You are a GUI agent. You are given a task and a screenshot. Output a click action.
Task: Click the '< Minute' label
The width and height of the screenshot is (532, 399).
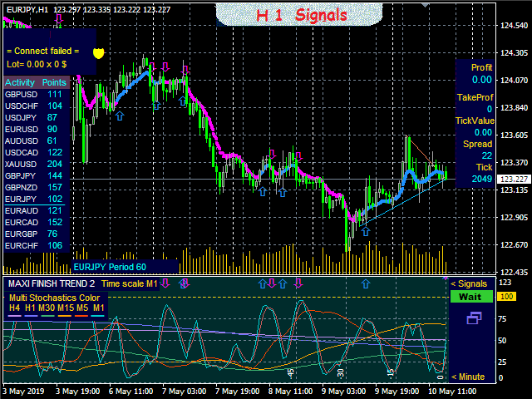[467, 377]
